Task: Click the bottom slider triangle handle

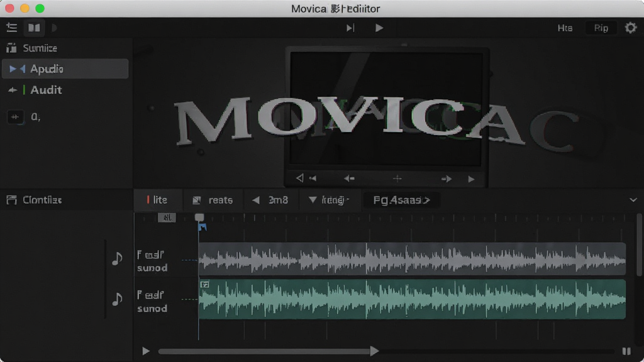Action: click(374, 351)
